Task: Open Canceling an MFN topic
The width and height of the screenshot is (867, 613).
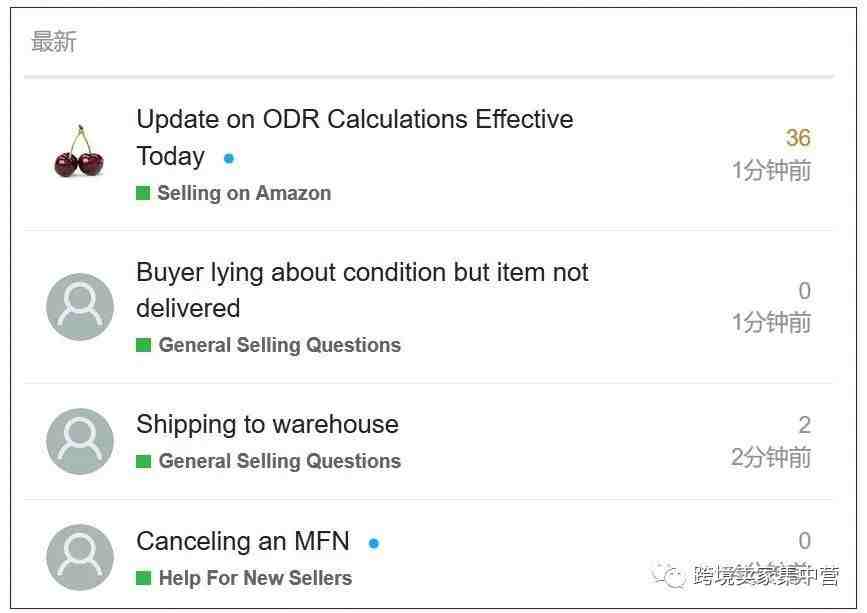Action: pyautogui.click(x=243, y=541)
